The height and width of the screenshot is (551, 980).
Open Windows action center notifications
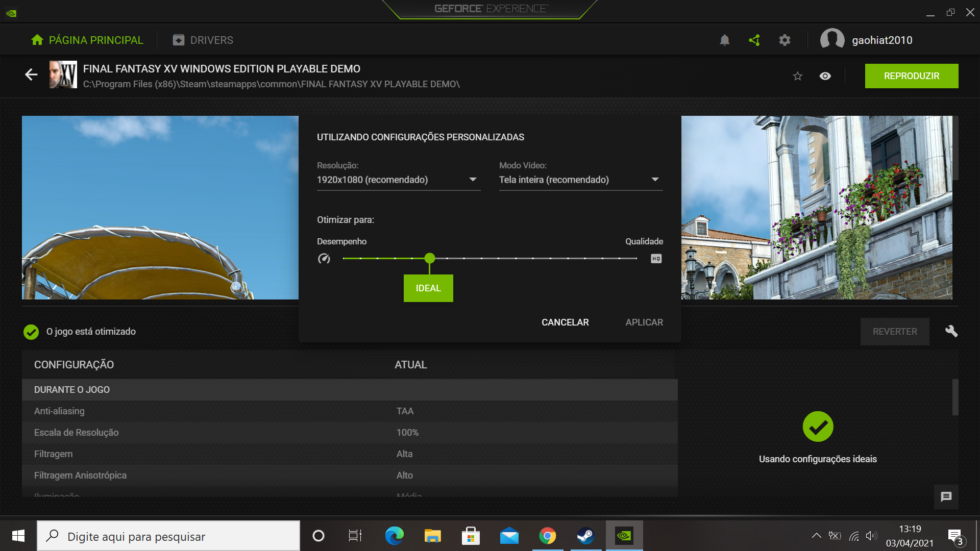(955, 537)
